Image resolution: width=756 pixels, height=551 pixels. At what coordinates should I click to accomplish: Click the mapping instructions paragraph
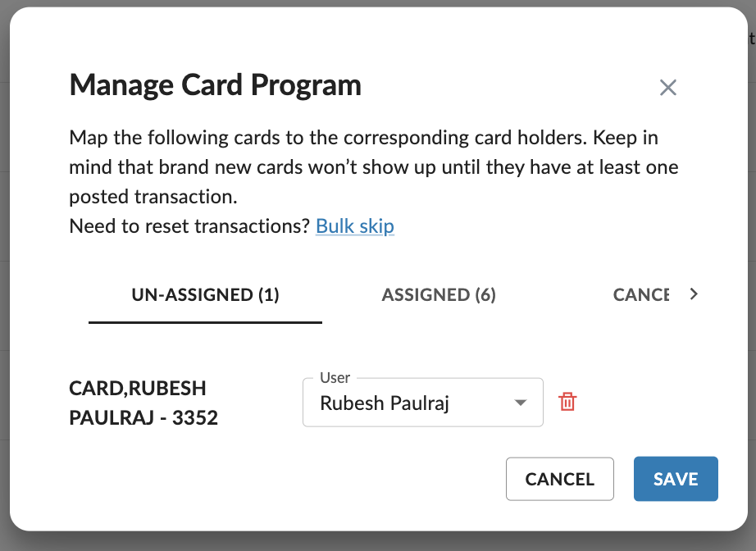(x=374, y=166)
